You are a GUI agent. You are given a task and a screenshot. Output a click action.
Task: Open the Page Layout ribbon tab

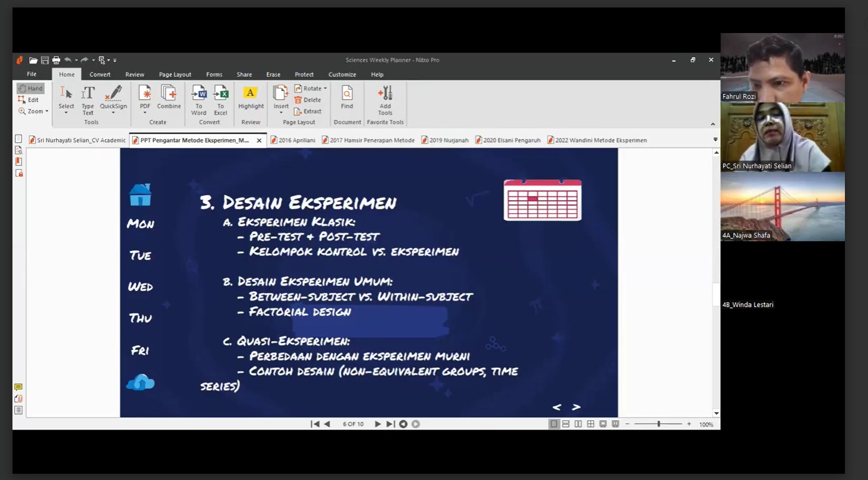(x=175, y=75)
